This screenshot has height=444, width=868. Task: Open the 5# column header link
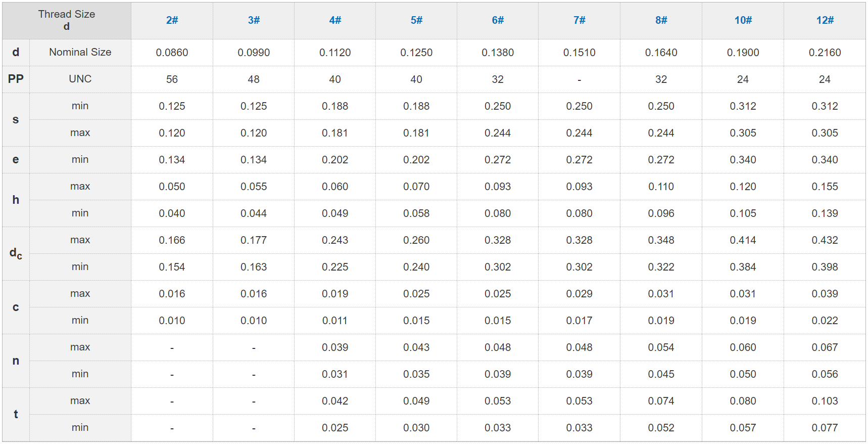[x=416, y=20]
